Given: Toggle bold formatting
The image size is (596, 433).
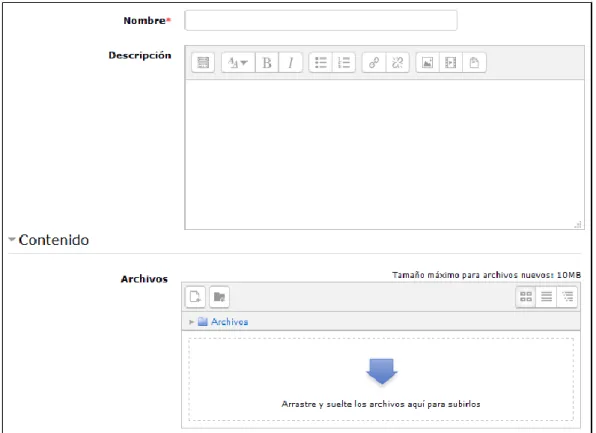Looking at the screenshot, I should coord(267,62).
